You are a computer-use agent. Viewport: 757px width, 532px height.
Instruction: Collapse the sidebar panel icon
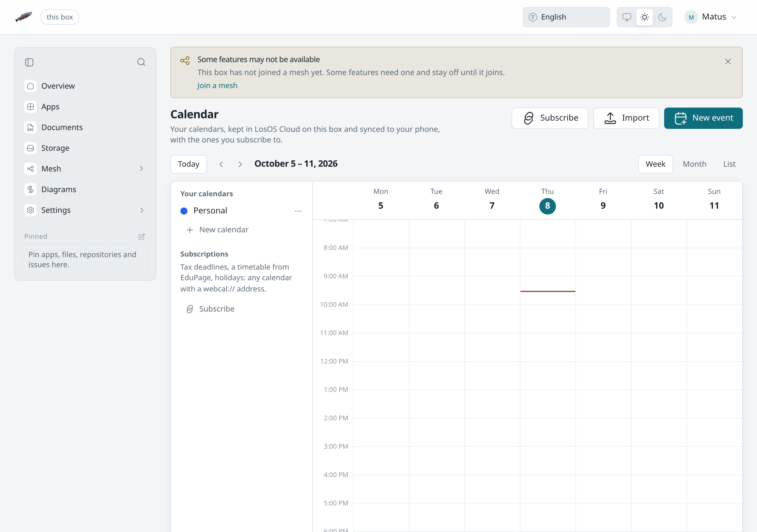pyautogui.click(x=29, y=62)
